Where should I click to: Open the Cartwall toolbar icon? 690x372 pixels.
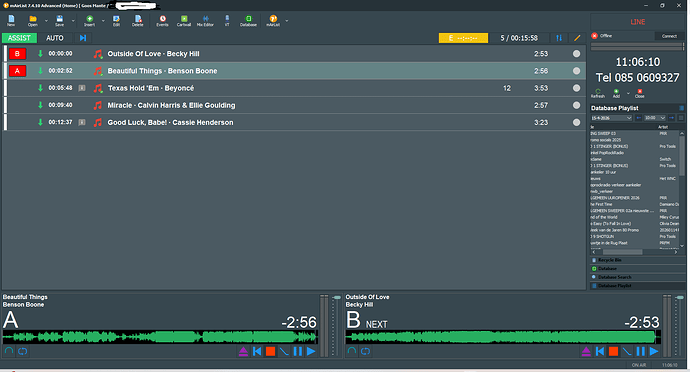coord(184,21)
